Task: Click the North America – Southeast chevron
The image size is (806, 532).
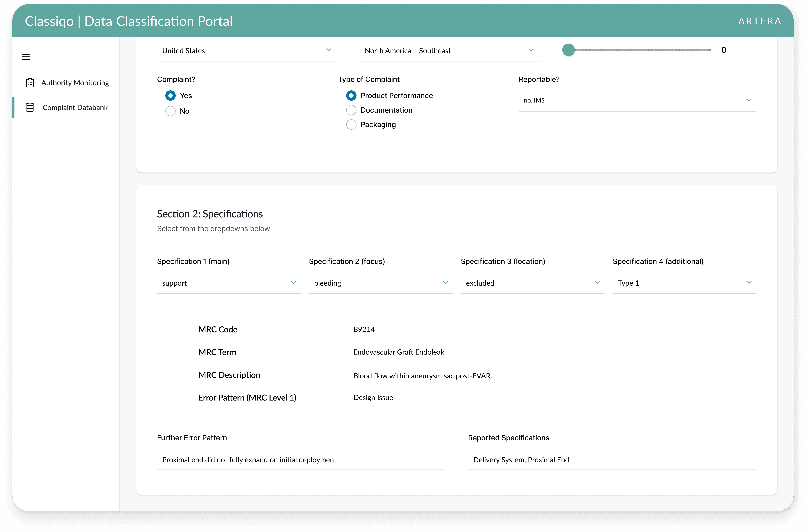Action: pyautogui.click(x=531, y=50)
